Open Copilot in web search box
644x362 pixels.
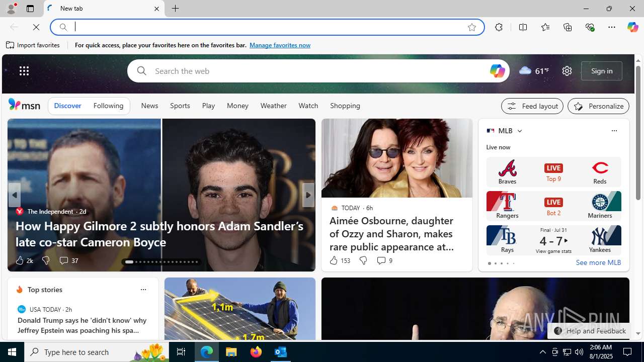(497, 71)
